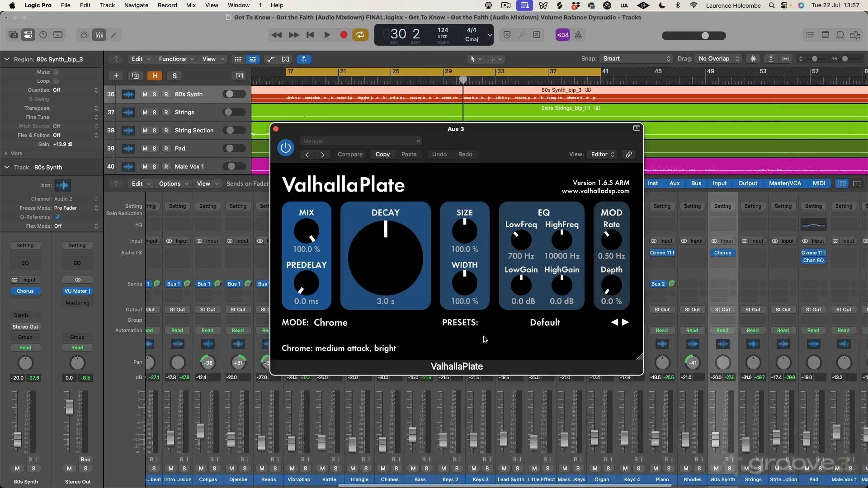
Task: Click the Tuner icon in the control bar
Action: coord(522,34)
